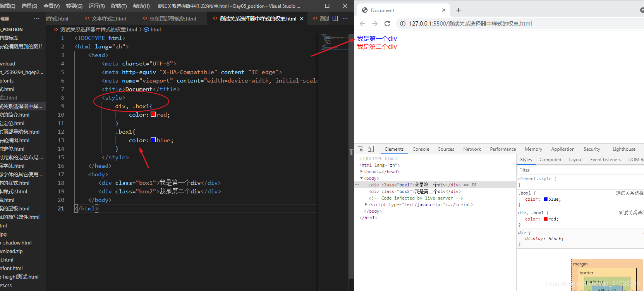This screenshot has height=291, width=644.
Task: Reload the page in the browser
Action: click(387, 24)
